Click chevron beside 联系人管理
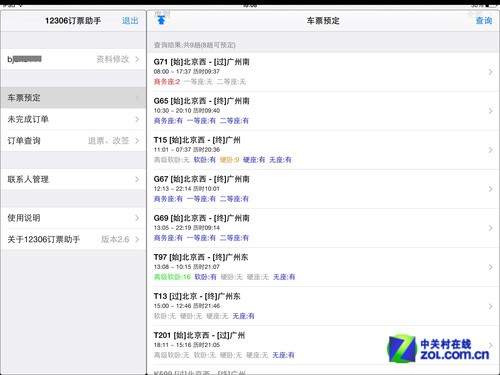The image size is (500, 375). click(137, 179)
